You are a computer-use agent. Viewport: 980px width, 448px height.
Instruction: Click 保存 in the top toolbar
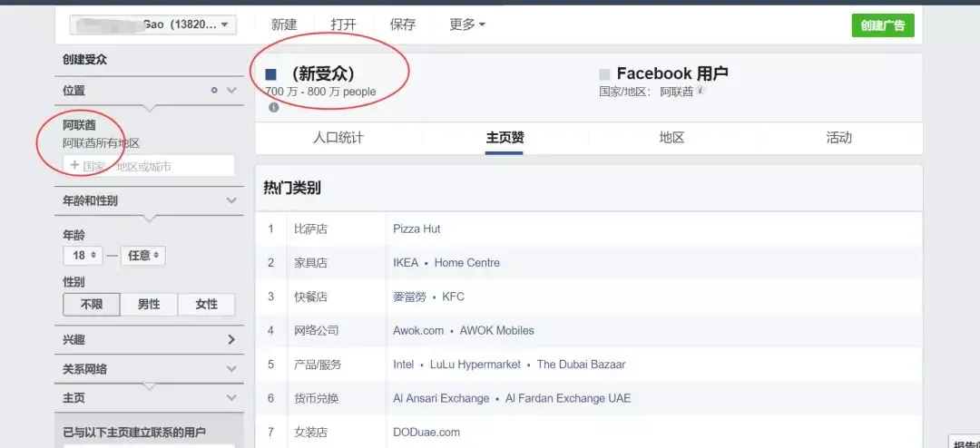coord(403,25)
